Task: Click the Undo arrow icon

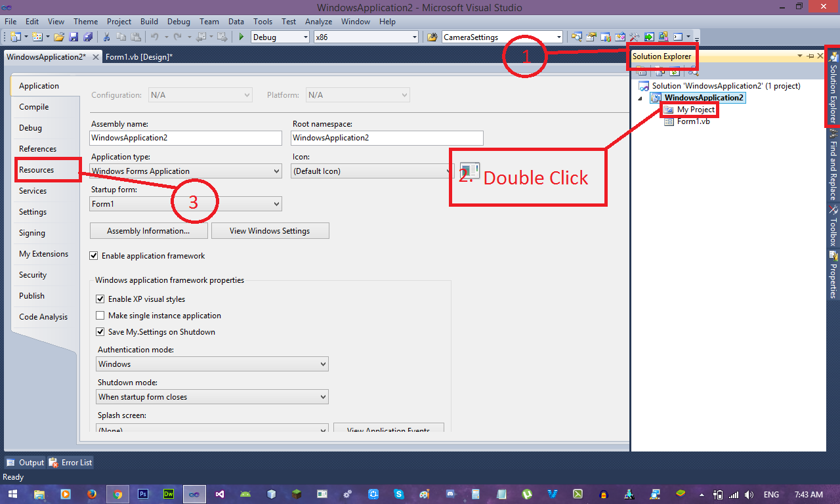Action: point(155,37)
